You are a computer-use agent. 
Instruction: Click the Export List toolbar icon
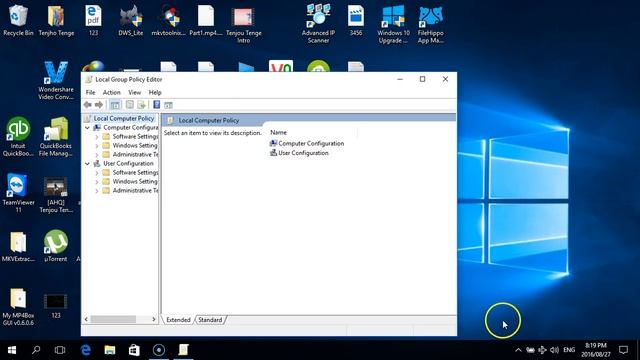(142, 105)
